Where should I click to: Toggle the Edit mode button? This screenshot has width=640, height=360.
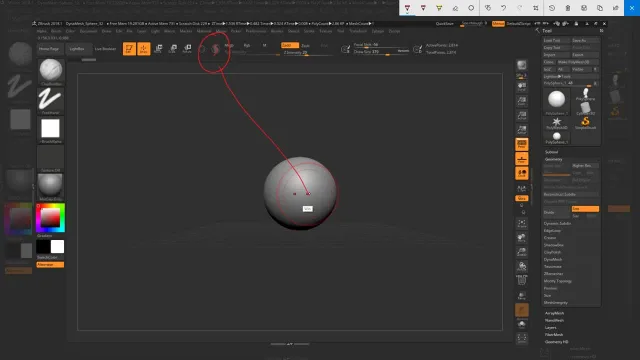pyautogui.click(x=129, y=49)
